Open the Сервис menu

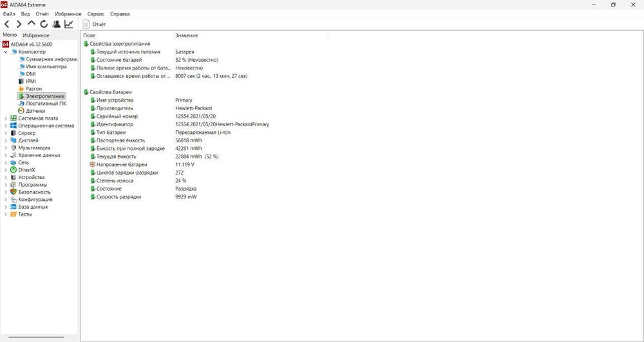[x=96, y=14]
